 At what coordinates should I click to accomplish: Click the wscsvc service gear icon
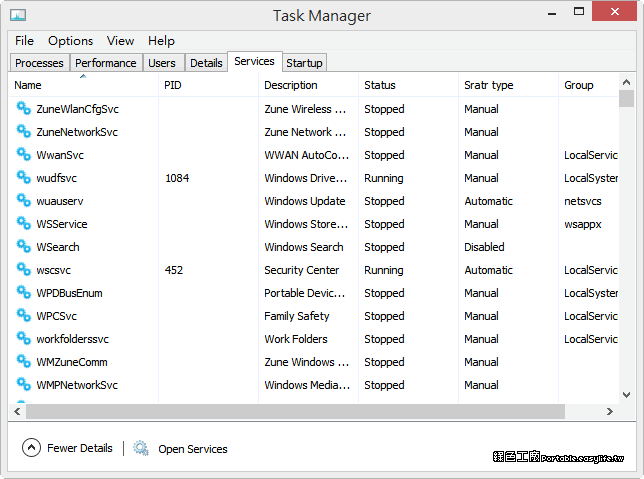coord(24,270)
